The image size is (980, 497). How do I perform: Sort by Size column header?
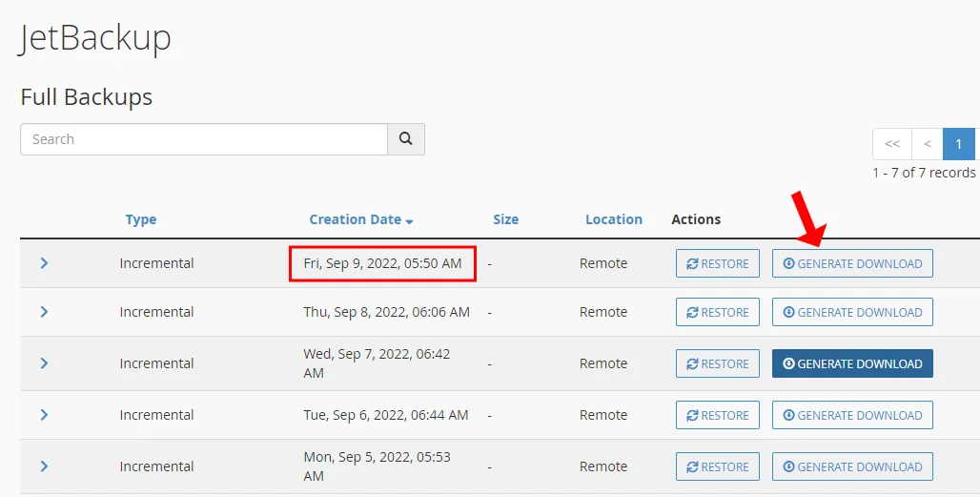505,219
